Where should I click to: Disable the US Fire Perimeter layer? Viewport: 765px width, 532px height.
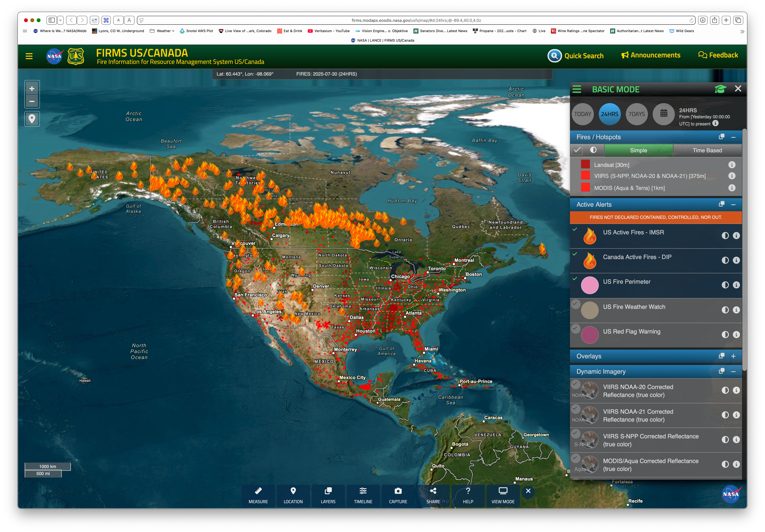point(575,279)
